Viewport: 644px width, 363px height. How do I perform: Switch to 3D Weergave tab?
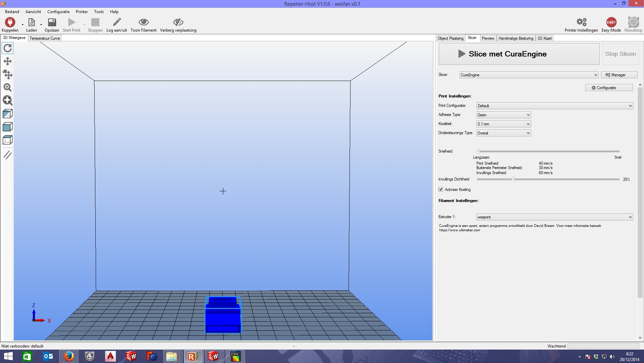tap(14, 38)
